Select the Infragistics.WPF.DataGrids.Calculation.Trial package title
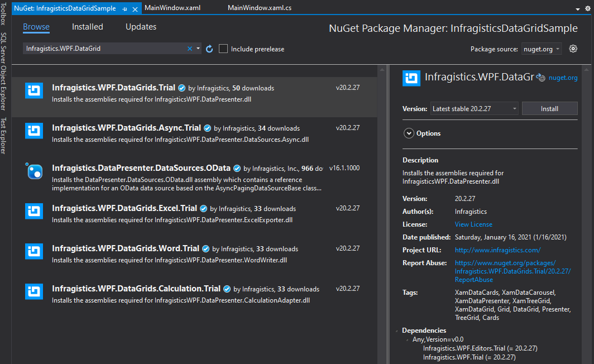The width and height of the screenshot is (594, 364). point(136,288)
